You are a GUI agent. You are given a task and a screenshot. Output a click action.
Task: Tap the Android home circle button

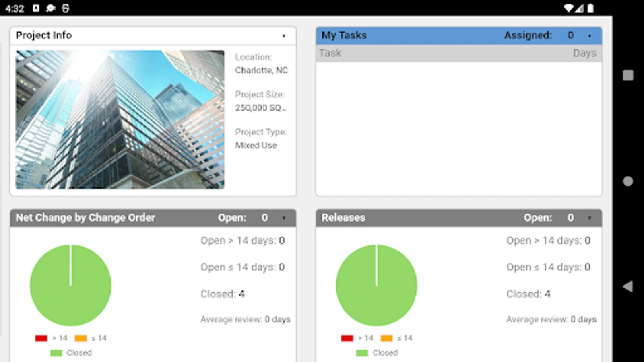click(628, 181)
